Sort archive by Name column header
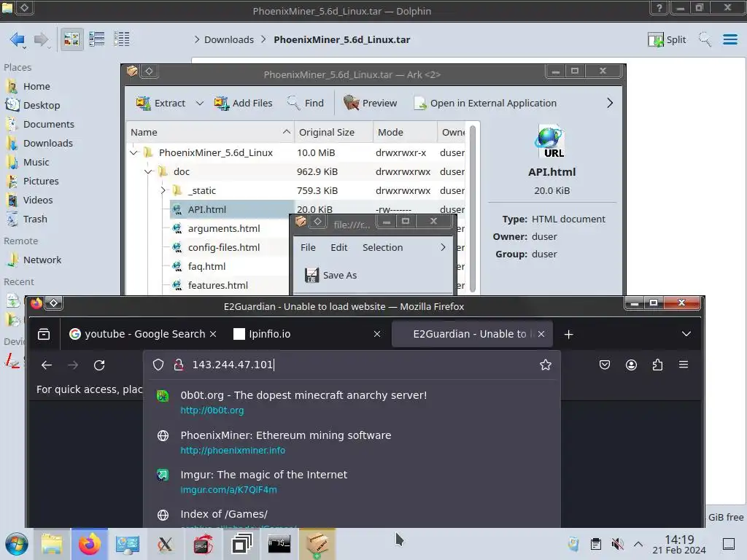The height and width of the screenshot is (560, 747). 210,133
